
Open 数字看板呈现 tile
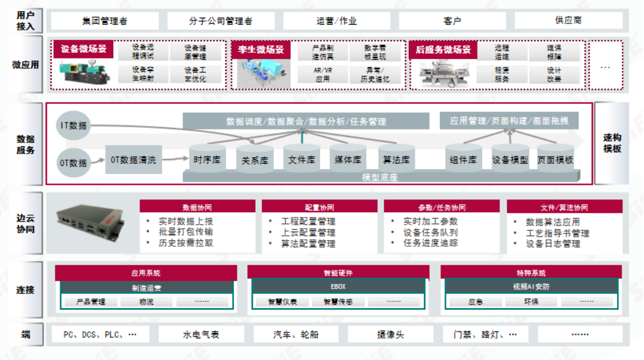[375, 52]
